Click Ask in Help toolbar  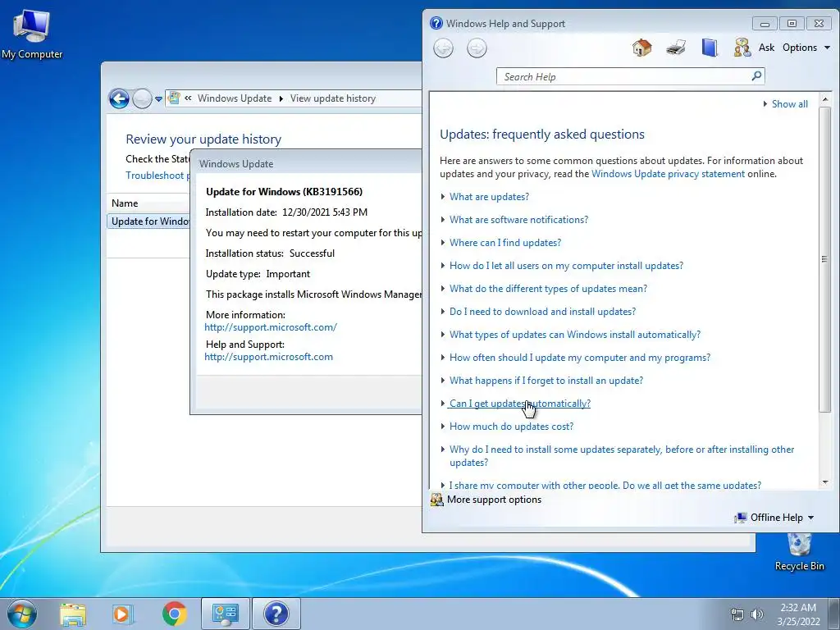coord(767,48)
